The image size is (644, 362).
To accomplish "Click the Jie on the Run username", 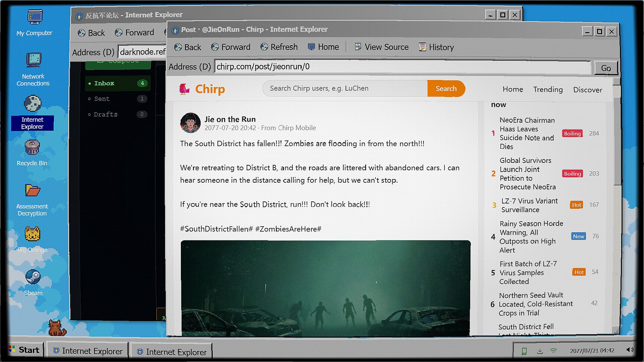I will [x=230, y=119].
